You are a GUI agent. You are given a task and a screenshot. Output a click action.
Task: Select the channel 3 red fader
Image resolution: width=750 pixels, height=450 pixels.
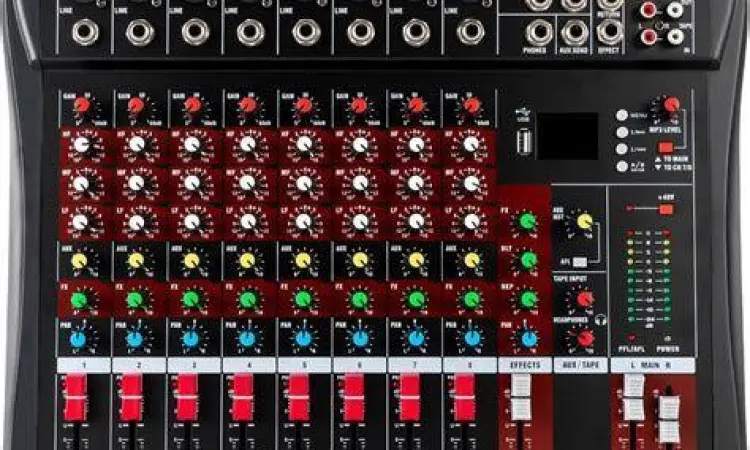pyautogui.click(x=187, y=398)
